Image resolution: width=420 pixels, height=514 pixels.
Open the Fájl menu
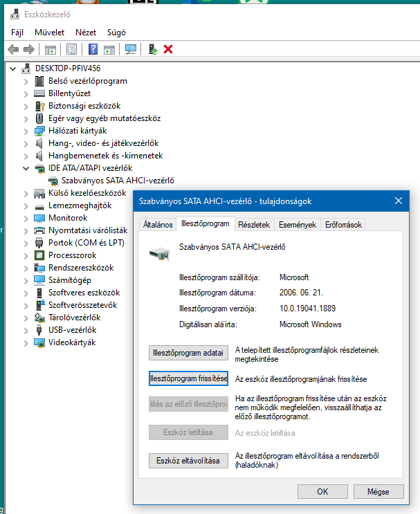pyautogui.click(x=17, y=33)
